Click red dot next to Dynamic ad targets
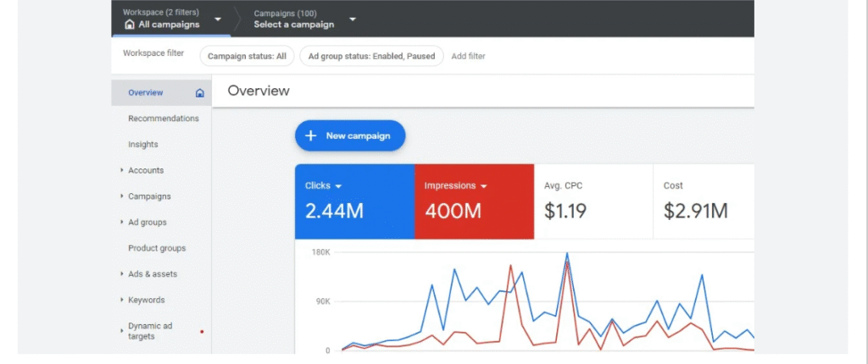This screenshot has height=364, width=868. click(x=201, y=331)
